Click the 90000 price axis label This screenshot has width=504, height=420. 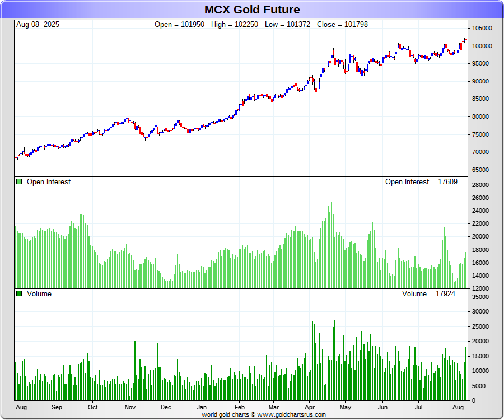[480, 81]
